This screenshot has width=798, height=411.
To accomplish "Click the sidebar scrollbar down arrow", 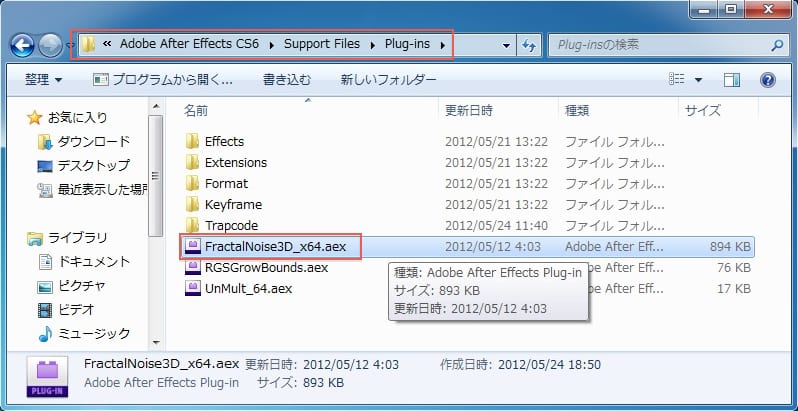I will pos(156,342).
